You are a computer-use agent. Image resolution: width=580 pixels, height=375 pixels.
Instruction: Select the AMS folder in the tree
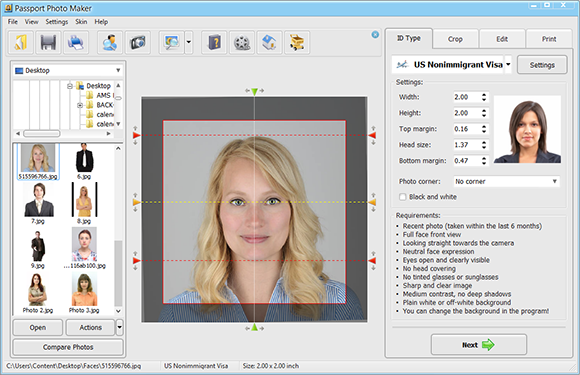pyautogui.click(x=101, y=95)
